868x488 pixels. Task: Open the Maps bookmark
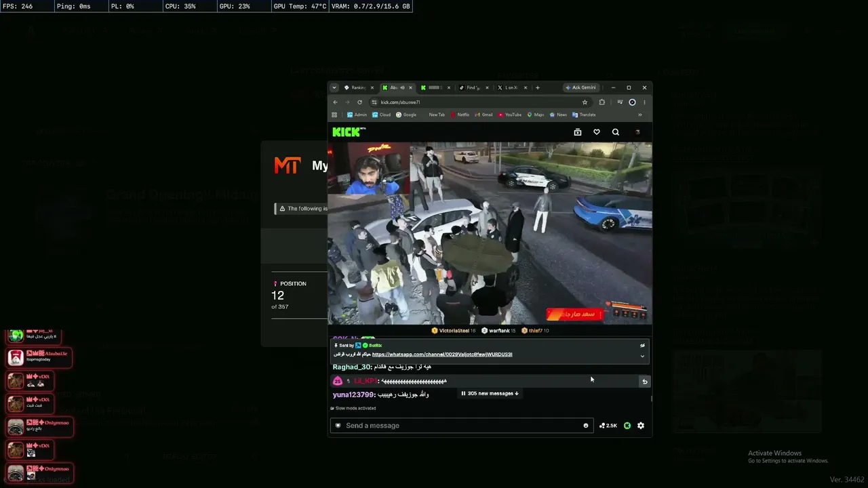[536, 115]
